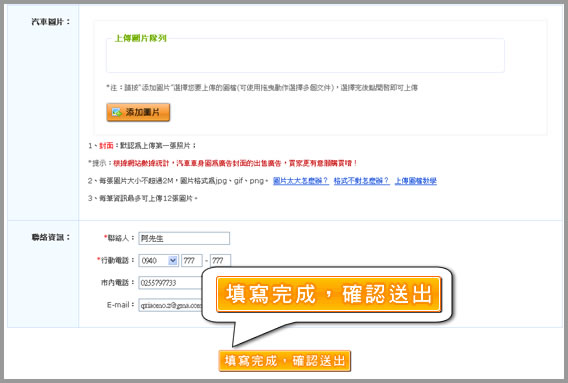Click the blue arrow of the 0940 combo box
The height and width of the screenshot is (383, 568).
[x=173, y=261]
